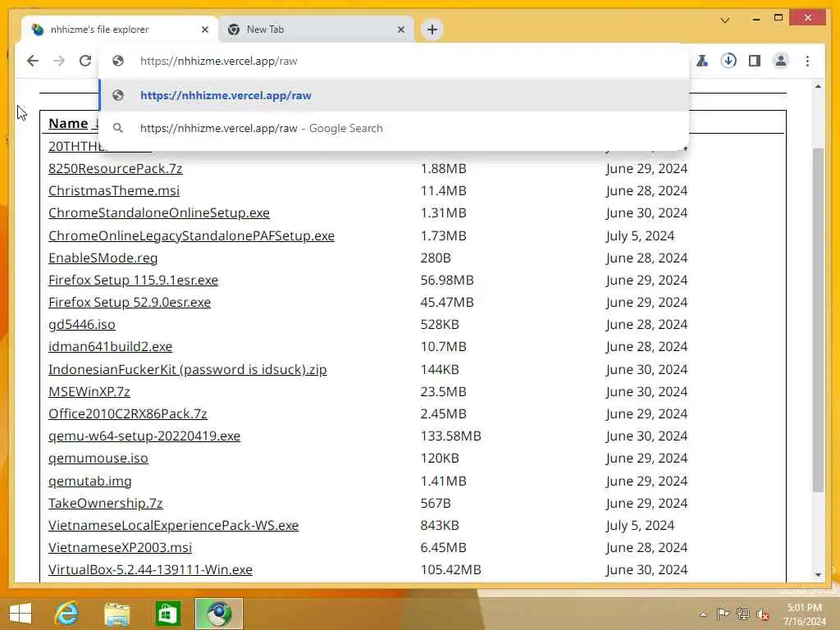Viewport: 840px width, 630px height.
Task: Download VirtualBox-5.2.44-139111-Win.exe
Action: tap(151, 569)
